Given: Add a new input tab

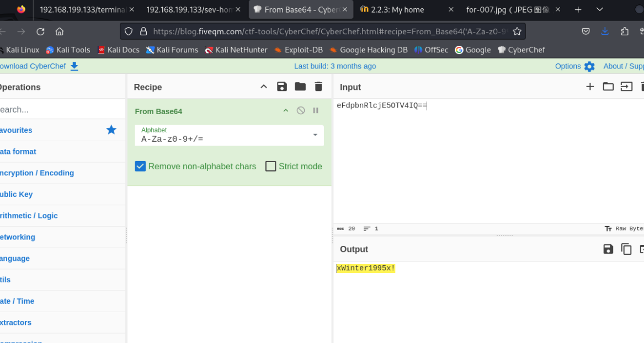Looking at the screenshot, I should click(x=590, y=87).
